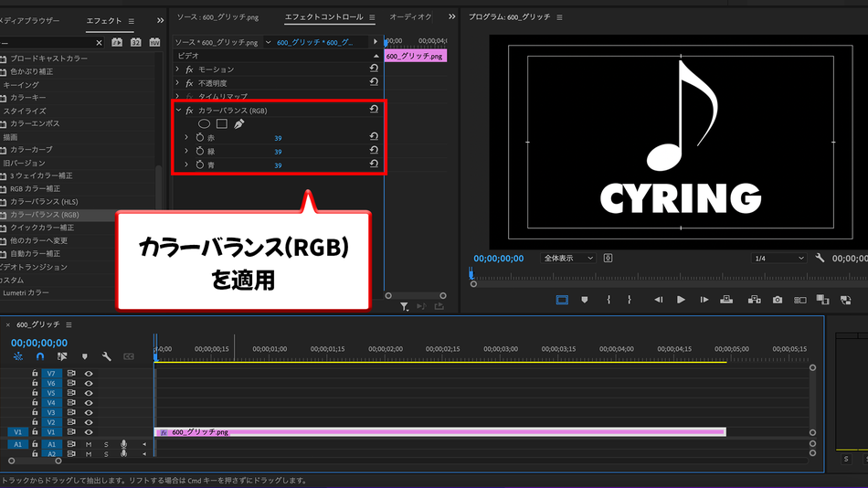Collapse the カラーバランス (RGB) effect
868x488 pixels.
178,111
